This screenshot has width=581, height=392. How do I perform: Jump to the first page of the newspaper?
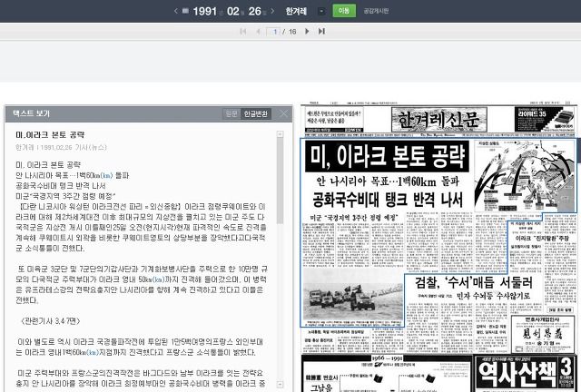(243, 32)
